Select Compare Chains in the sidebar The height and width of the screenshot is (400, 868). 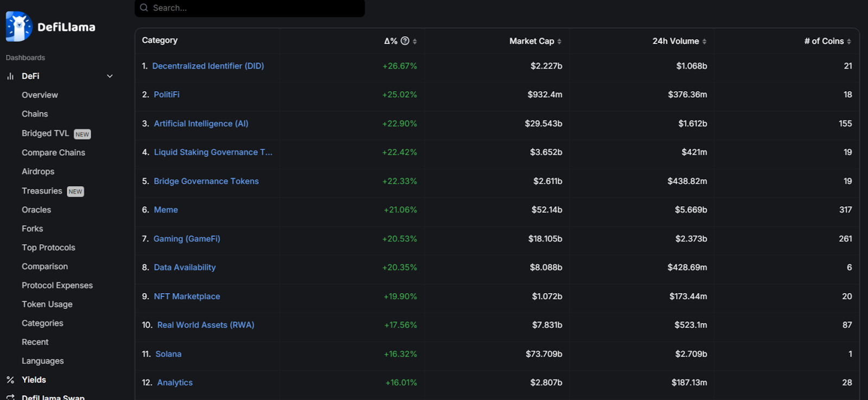[x=53, y=153]
